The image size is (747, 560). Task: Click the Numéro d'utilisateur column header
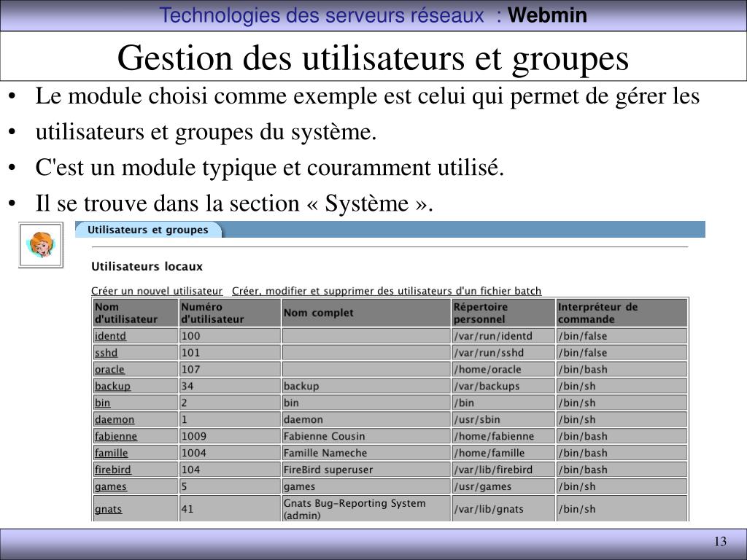pos(230,313)
